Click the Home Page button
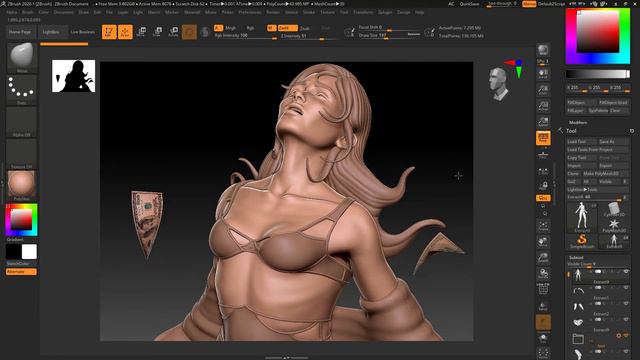Viewport: 640px width, 360px height. coord(20,32)
